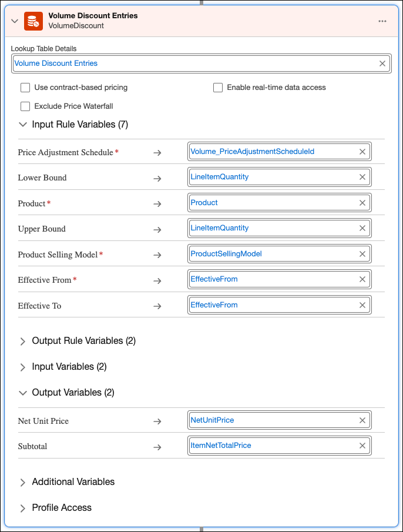Clear the Volume_PriceAdjustmentScheduleId mapping
This screenshot has width=403, height=532.
pos(362,152)
